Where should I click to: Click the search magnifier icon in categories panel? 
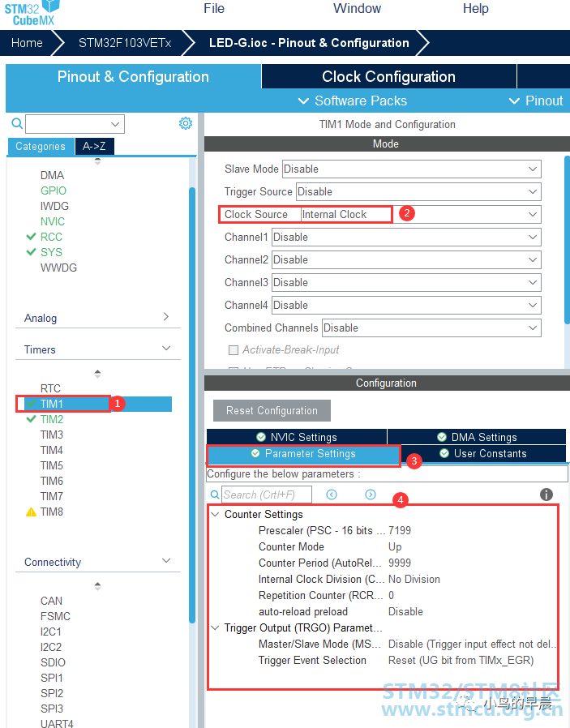click(17, 123)
